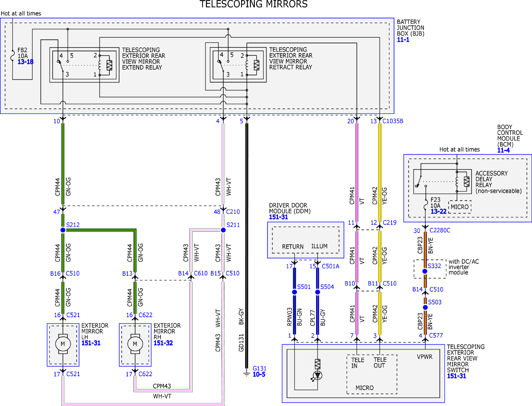
Task: Click the DRIVER DOOR MODULE (DDM) label
Action: [290, 208]
